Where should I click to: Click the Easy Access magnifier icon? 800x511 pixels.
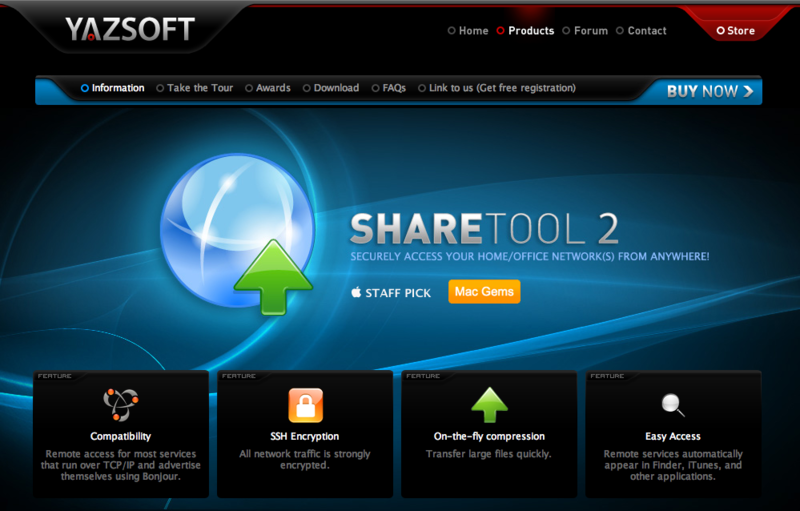(673, 405)
